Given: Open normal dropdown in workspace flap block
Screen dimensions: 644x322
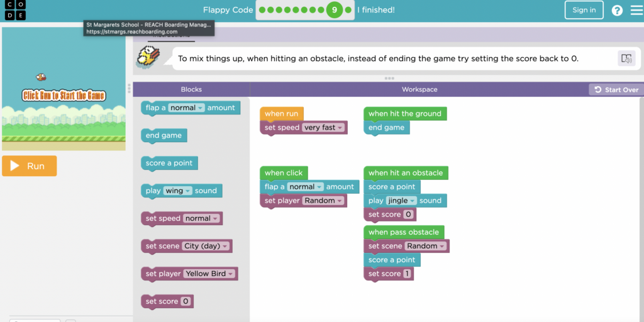Looking at the screenshot, I should [x=305, y=187].
